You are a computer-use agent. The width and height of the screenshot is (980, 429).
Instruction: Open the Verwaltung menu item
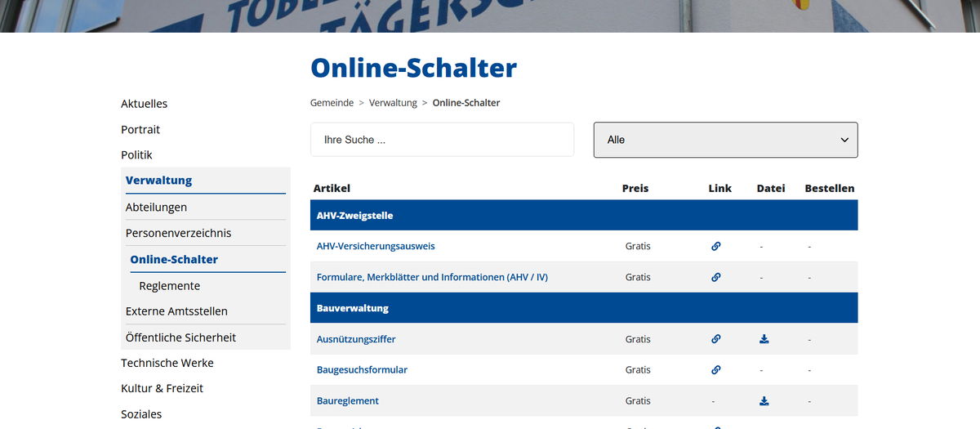[x=158, y=181]
